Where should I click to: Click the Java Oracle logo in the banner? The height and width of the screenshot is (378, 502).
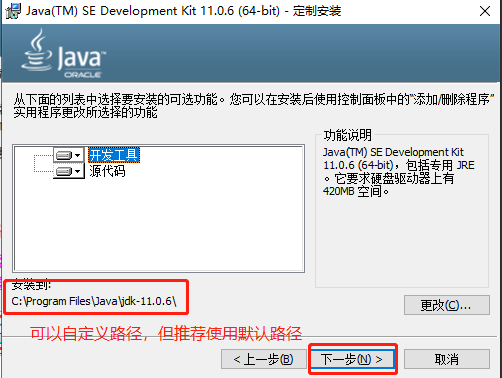64,53
